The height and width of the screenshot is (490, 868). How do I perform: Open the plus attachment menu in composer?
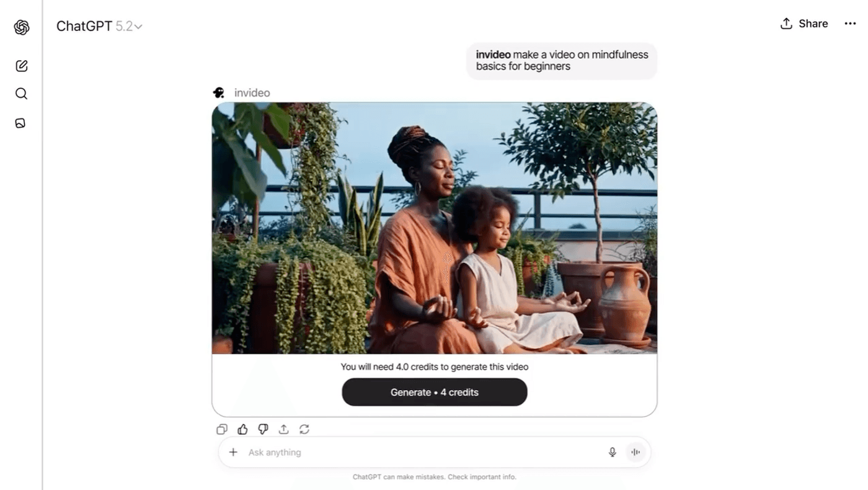[x=233, y=452]
